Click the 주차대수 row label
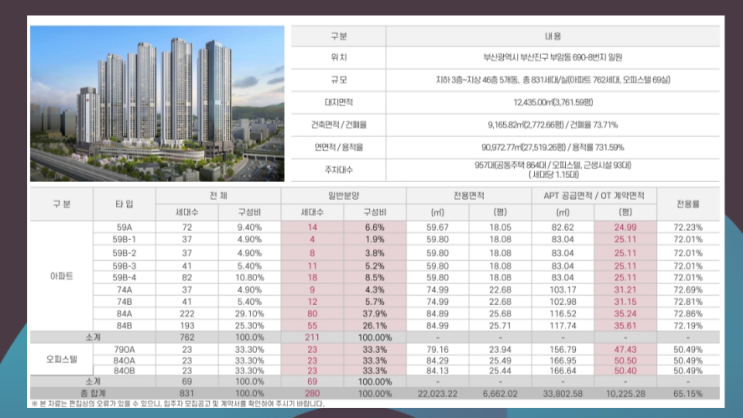 339,170
